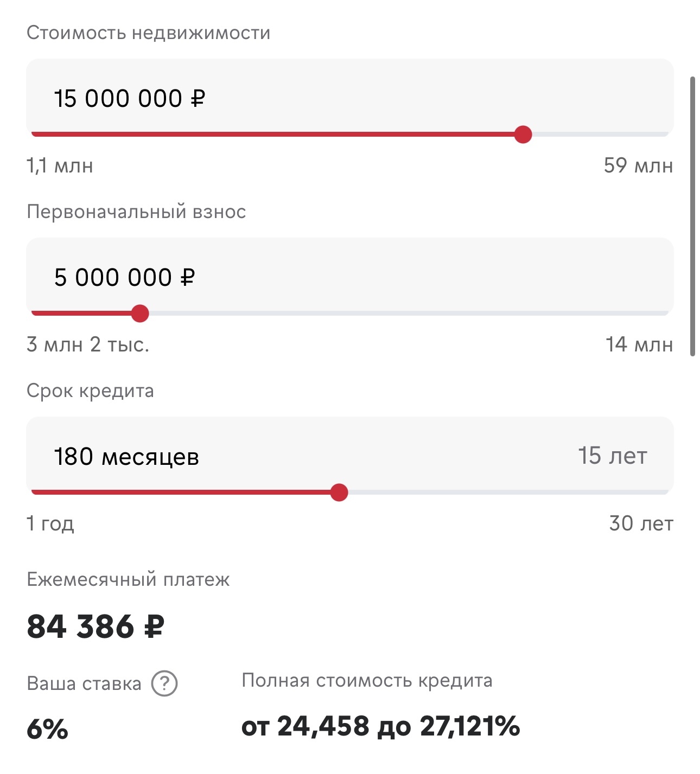Image resolution: width=700 pixels, height=774 pixels.
Task: Click the 14 млн maximum down payment label
Action: coord(639,344)
